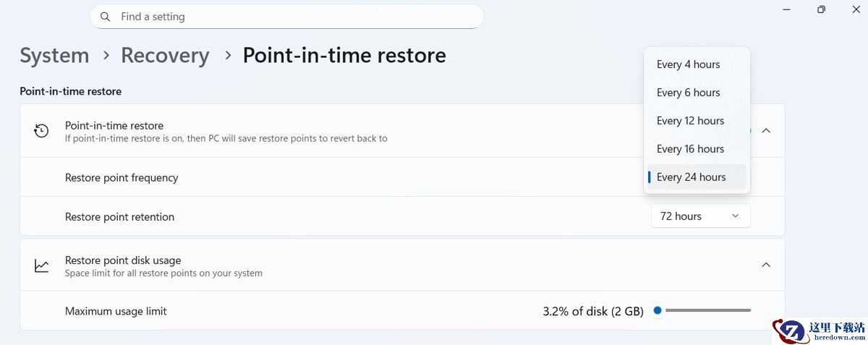Click the Maximum usage limit slider track

[709, 311]
